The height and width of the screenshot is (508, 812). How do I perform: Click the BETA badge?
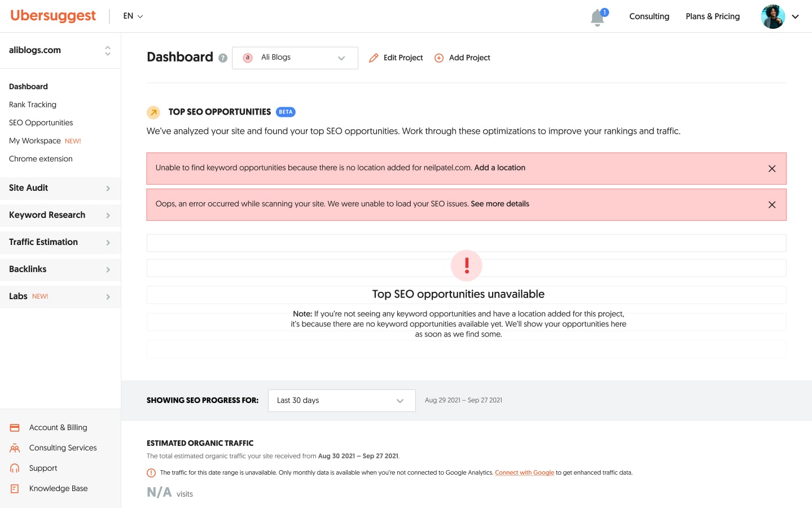286,112
